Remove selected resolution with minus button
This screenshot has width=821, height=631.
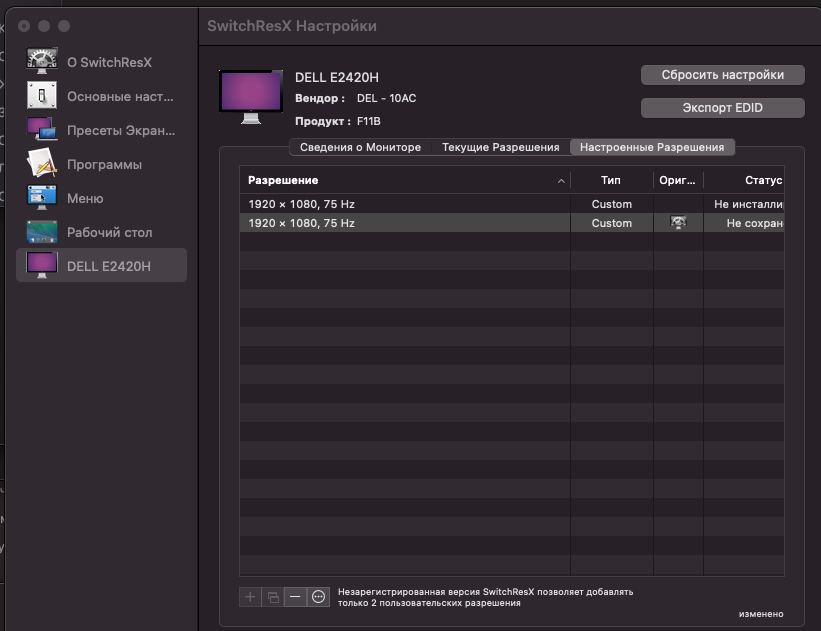(x=295, y=597)
